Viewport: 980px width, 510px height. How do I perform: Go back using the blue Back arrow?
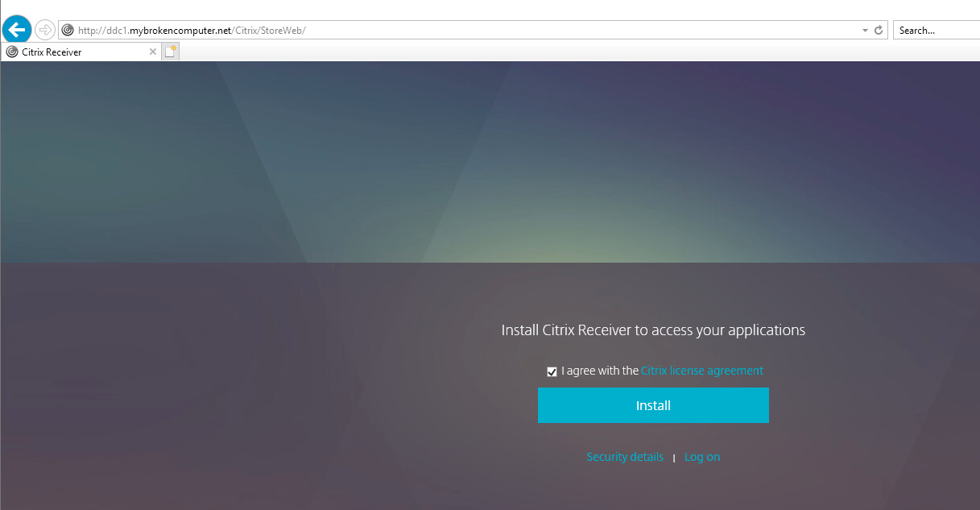coord(17,30)
